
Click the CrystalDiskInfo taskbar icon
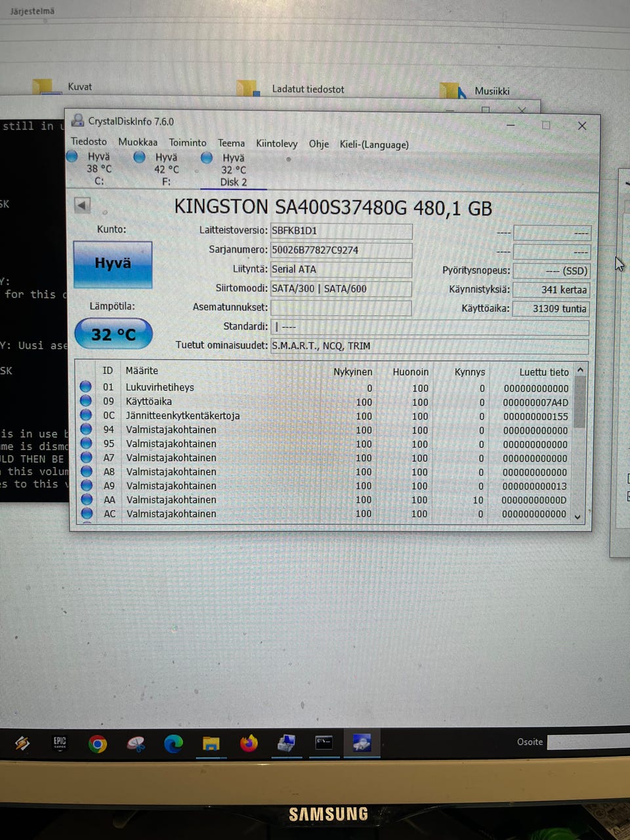click(x=362, y=743)
